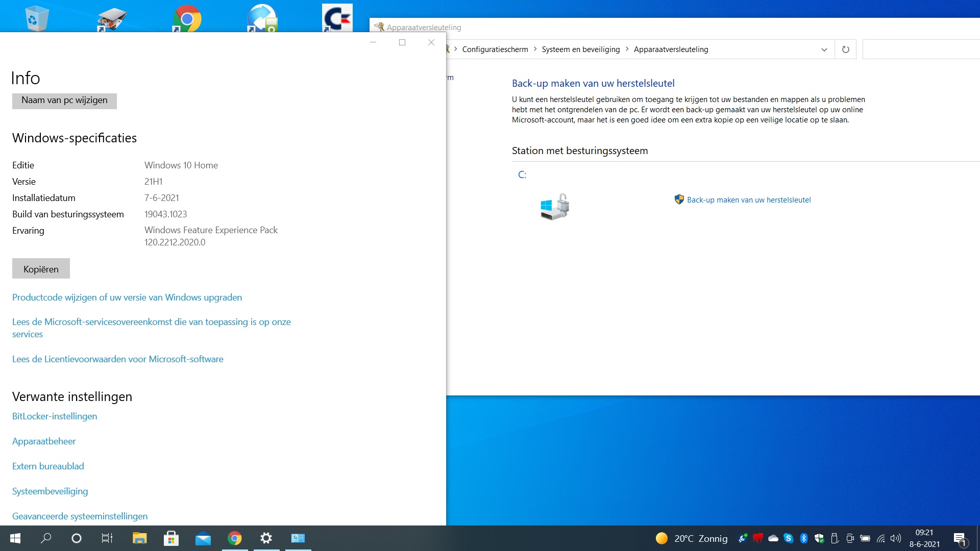Open Microsoft Store from taskbar

[x=171, y=538]
